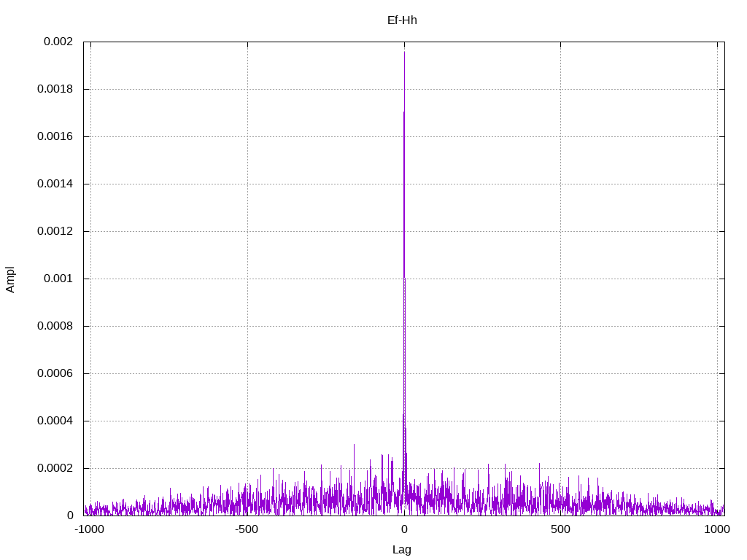Viewport: 747px width, 560px height.
Task: Click y-axis tick label 0.0016
Action: pyautogui.click(x=55, y=136)
